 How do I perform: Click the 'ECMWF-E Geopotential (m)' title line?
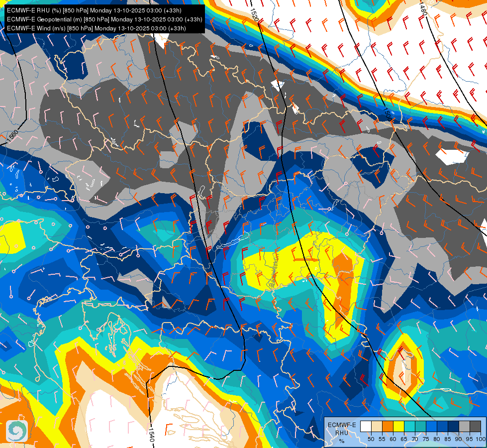[x=104, y=19]
